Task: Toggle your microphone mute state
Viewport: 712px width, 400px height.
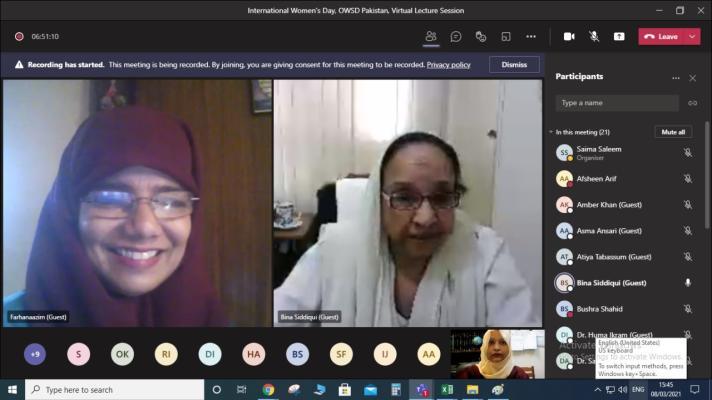Action: coord(594,36)
